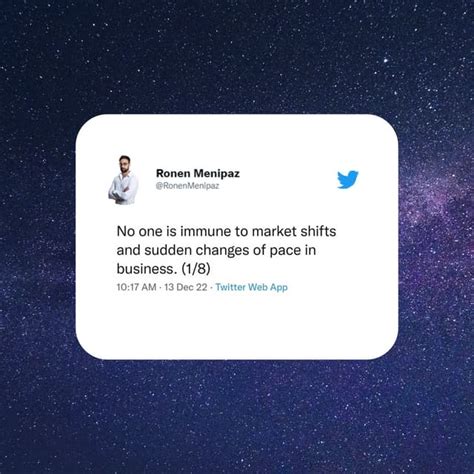Click the (1/8) thread counter
474x474 pixels.
[x=196, y=269]
